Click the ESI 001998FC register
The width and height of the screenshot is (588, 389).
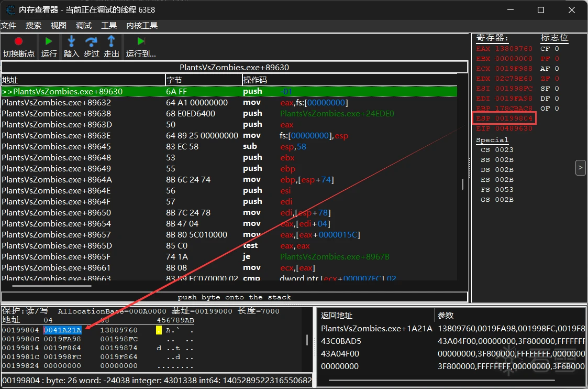[x=504, y=89]
